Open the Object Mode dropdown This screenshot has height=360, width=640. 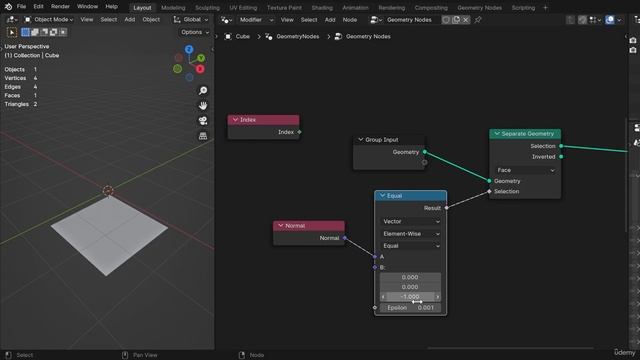click(x=49, y=20)
